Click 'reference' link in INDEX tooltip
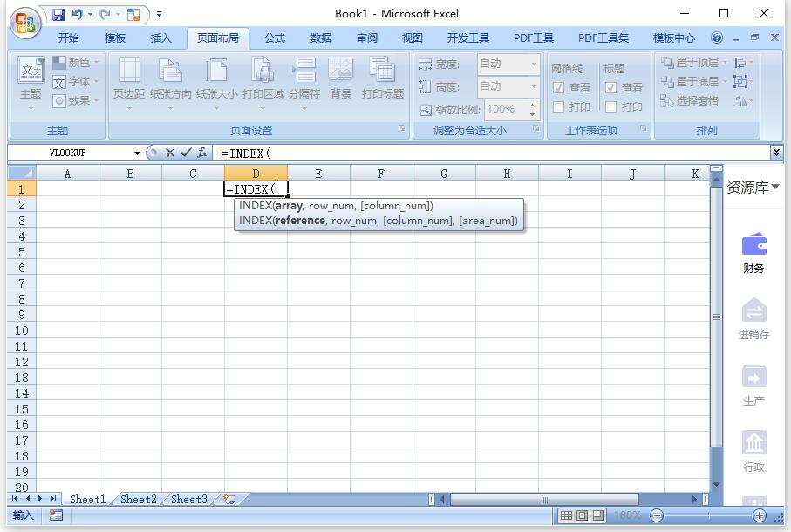 [x=300, y=221]
